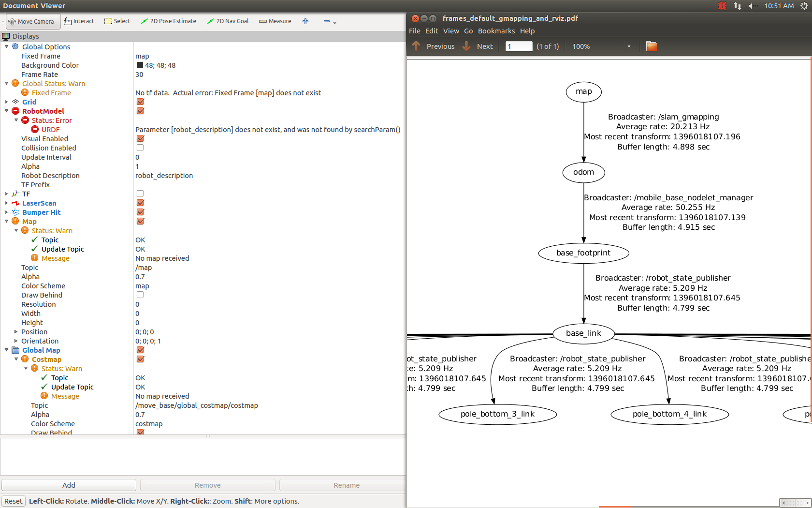Click the PDF horizontal scrollbar
The width and height of the screenshot is (812, 508).
pos(795,503)
